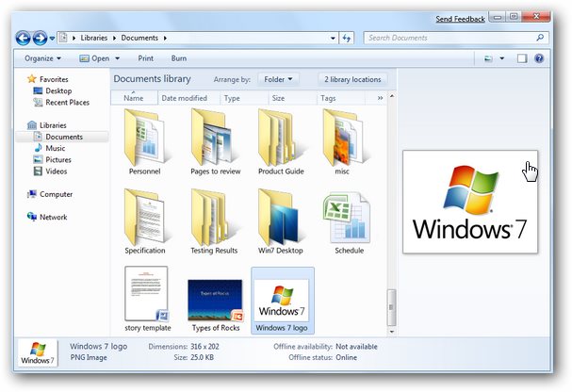The width and height of the screenshot is (572, 392).
Task: Select the Product Guide folder
Action: (281, 142)
